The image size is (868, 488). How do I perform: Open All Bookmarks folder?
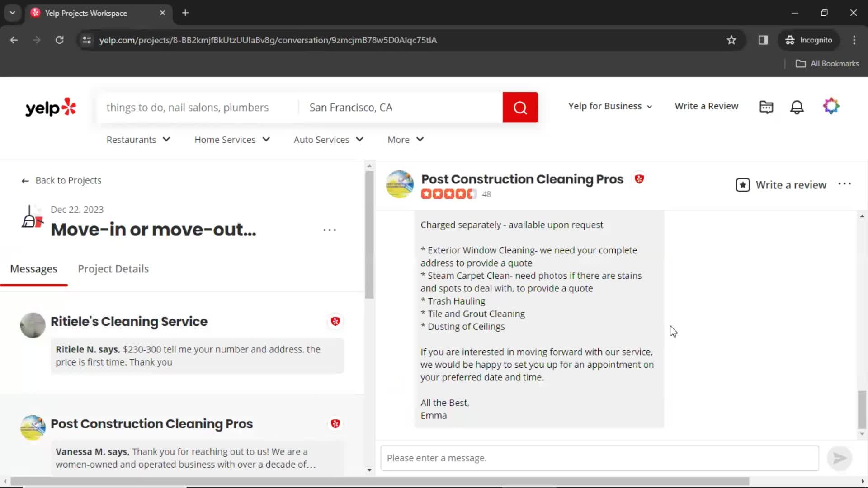coord(827,64)
